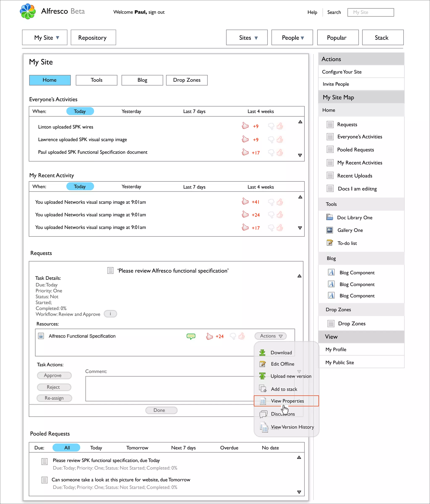Thumbs down Paul's SPK Functional Specification row

click(x=271, y=153)
